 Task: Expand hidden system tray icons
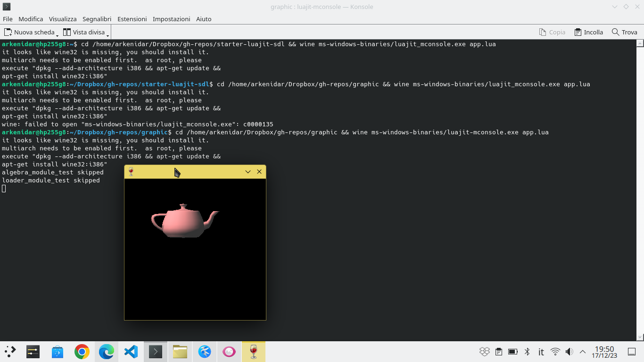tap(583, 352)
